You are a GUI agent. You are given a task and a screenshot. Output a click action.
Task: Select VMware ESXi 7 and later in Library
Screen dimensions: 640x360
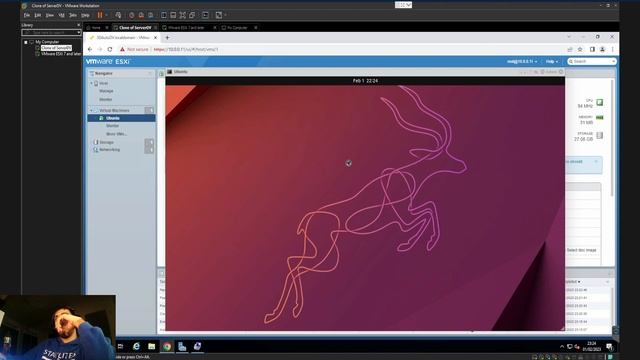(61, 53)
